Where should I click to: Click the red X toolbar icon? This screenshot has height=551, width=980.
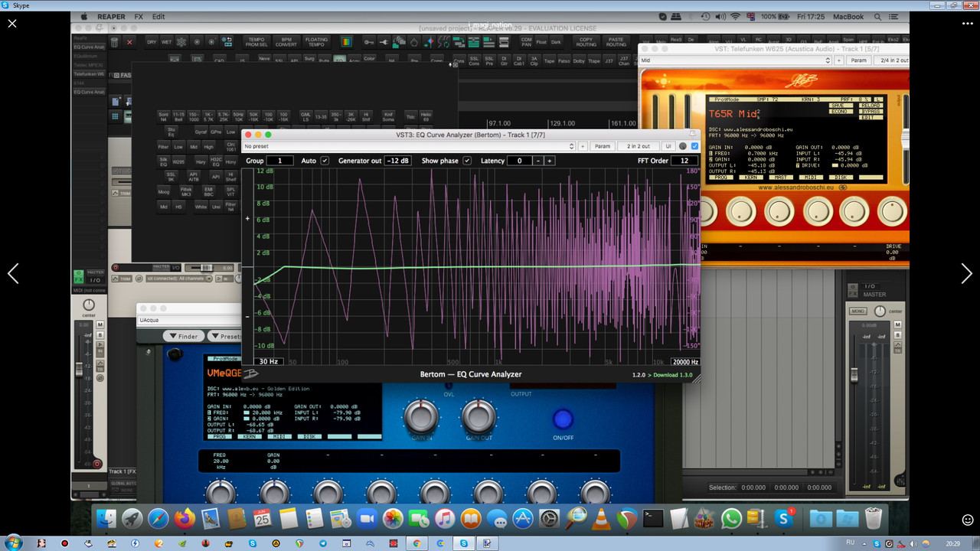(129, 42)
